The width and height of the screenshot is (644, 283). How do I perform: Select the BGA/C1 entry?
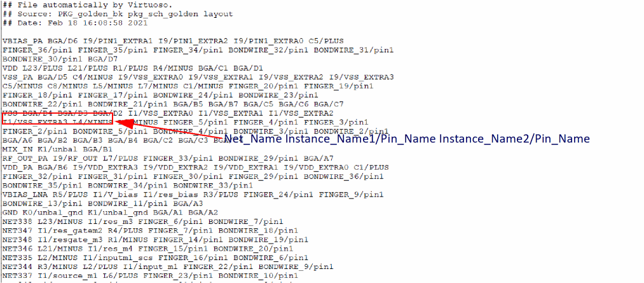point(212,68)
